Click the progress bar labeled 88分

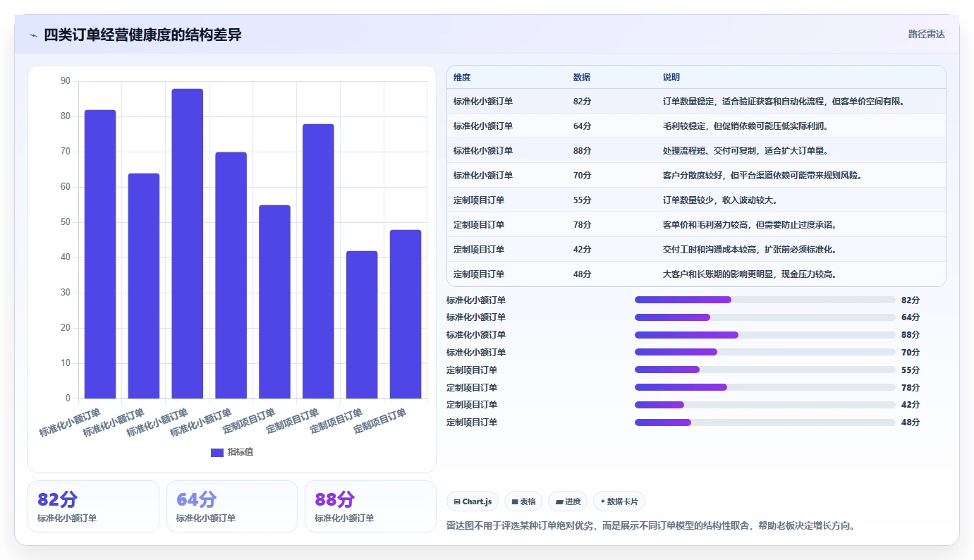coord(765,335)
